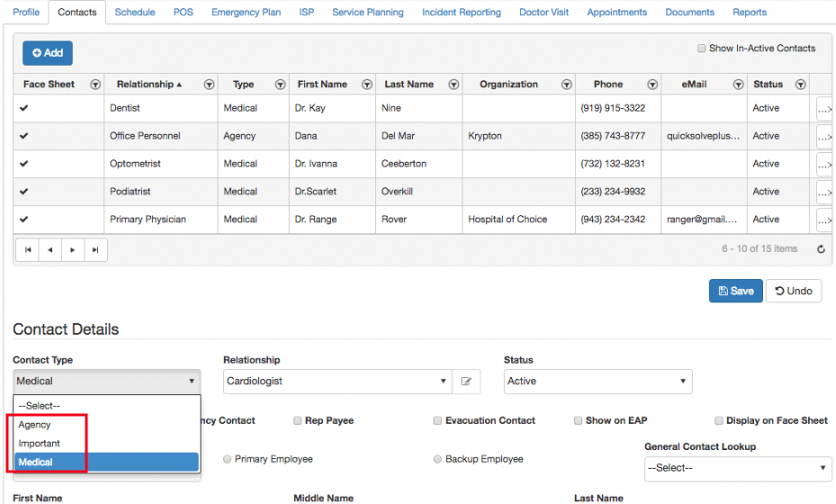
Task: Go to next page of contacts
Action: [x=73, y=249]
